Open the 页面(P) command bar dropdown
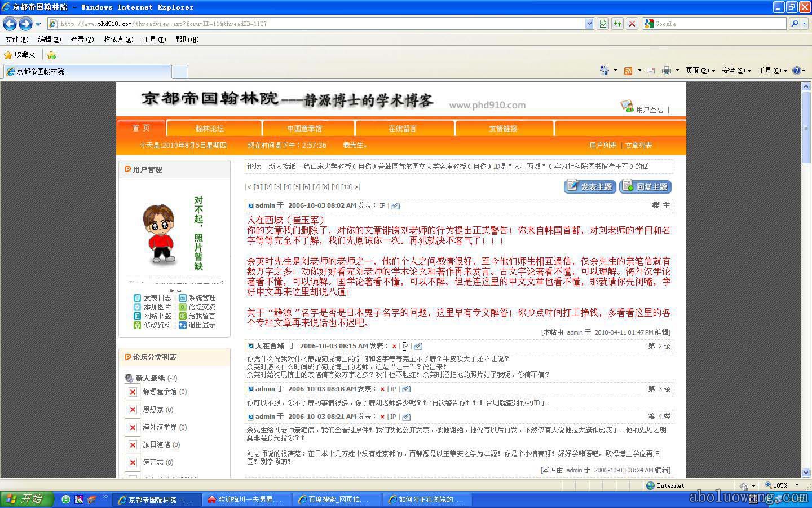 click(x=700, y=71)
